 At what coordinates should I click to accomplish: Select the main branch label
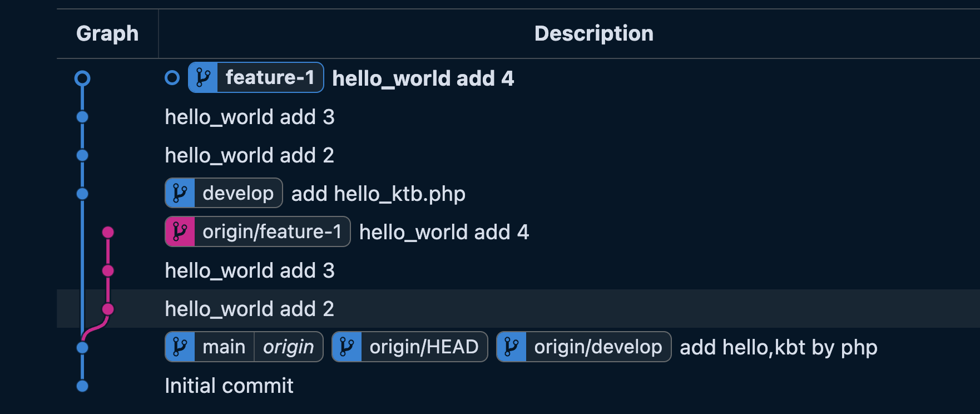(x=224, y=347)
